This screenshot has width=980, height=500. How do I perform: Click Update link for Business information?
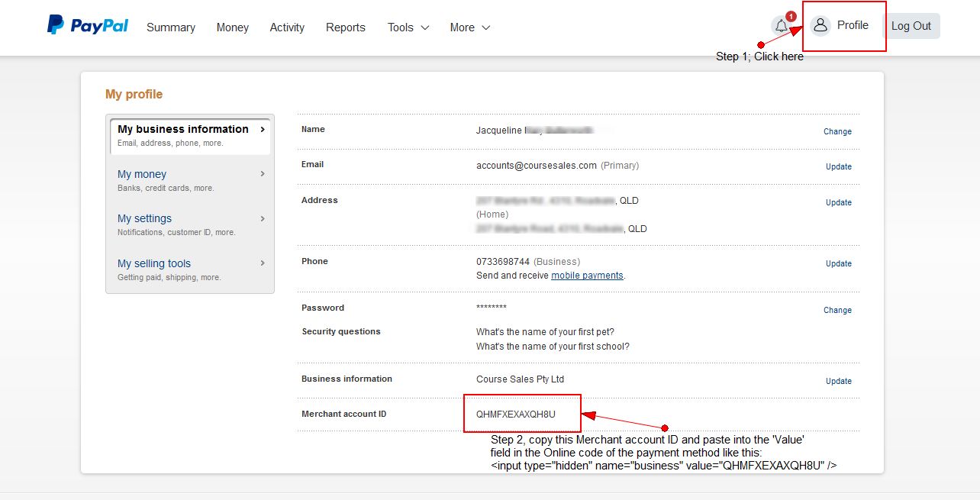839,381
